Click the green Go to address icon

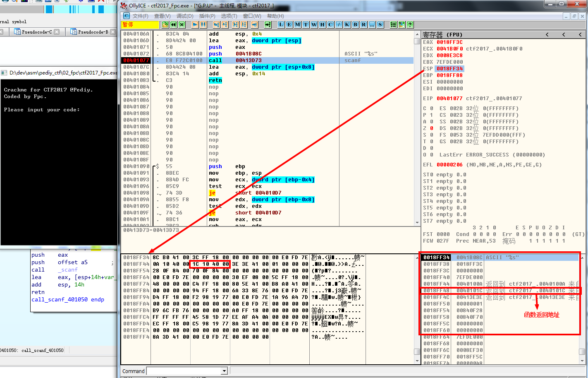point(268,24)
